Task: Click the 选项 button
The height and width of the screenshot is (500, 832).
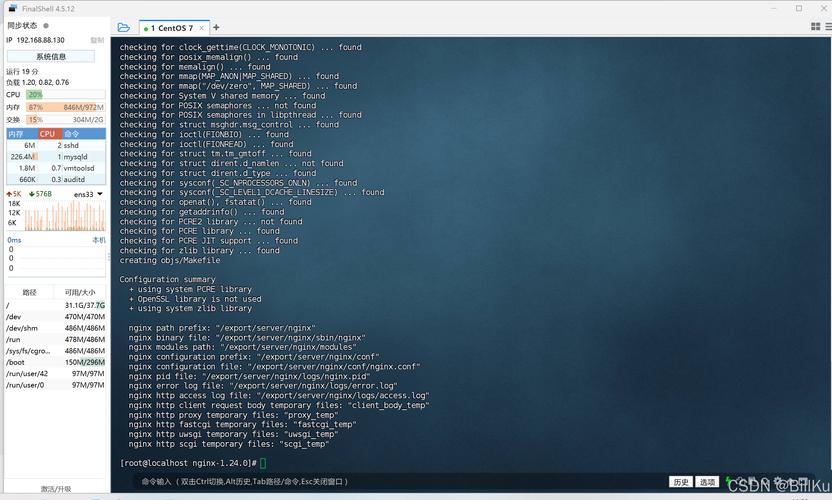Action: click(x=708, y=482)
